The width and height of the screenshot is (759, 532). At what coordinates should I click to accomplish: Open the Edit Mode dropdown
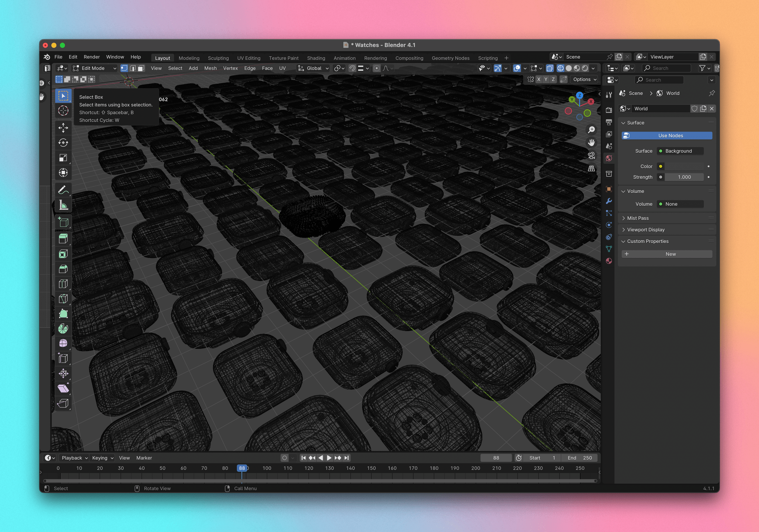point(95,68)
